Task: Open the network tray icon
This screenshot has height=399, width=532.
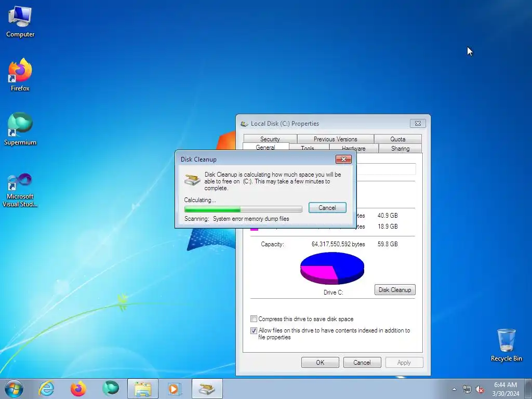Action: 467,390
